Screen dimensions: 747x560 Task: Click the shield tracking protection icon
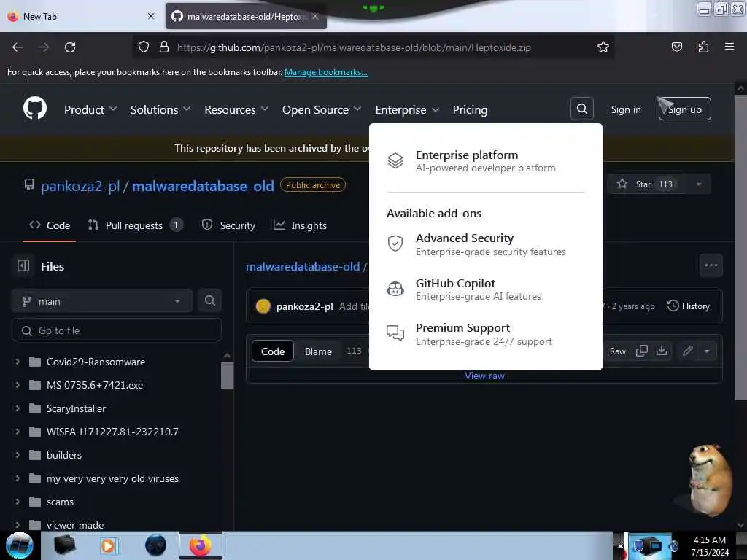point(144,47)
